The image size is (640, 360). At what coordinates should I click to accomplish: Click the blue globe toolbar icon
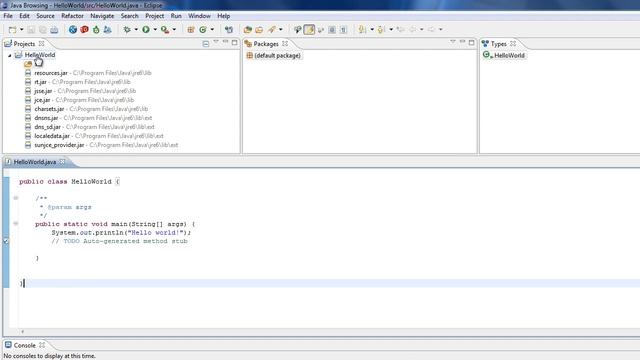click(x=73, y=29)
